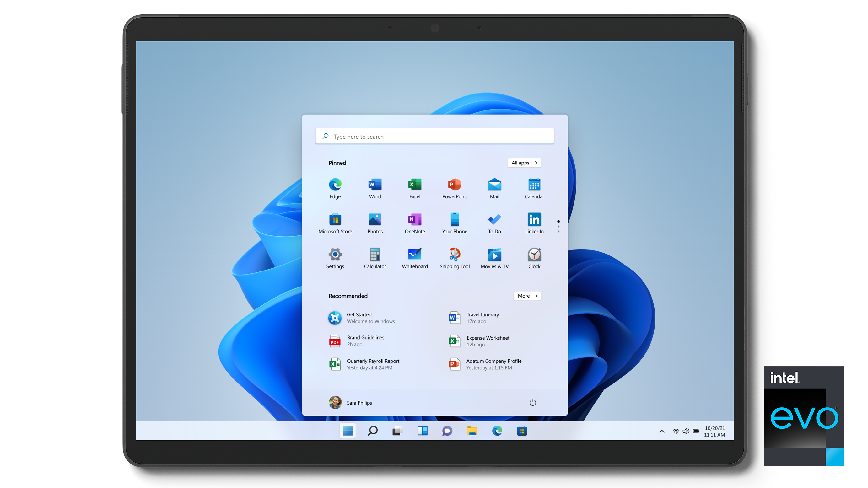Open Edge from the taskbar
Image resolution: width=868 pixels, height=488 pixels.
tap(497, 431)
